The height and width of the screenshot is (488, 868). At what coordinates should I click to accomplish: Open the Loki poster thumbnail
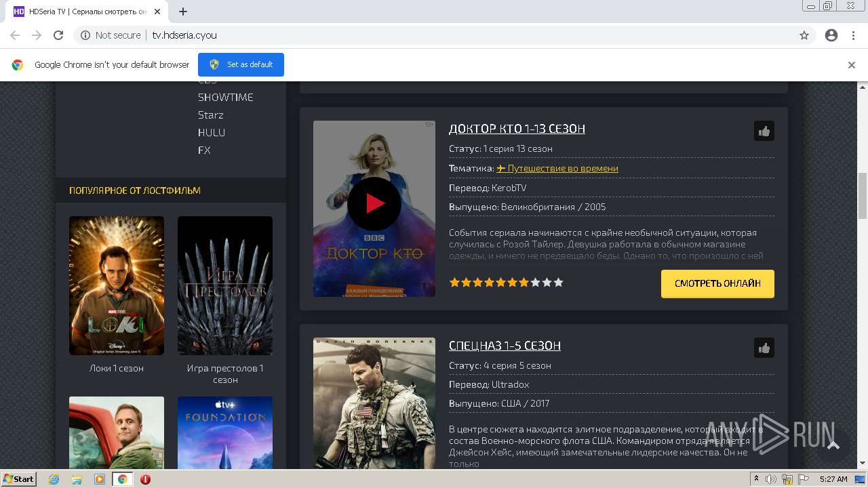tap(117, 285)
